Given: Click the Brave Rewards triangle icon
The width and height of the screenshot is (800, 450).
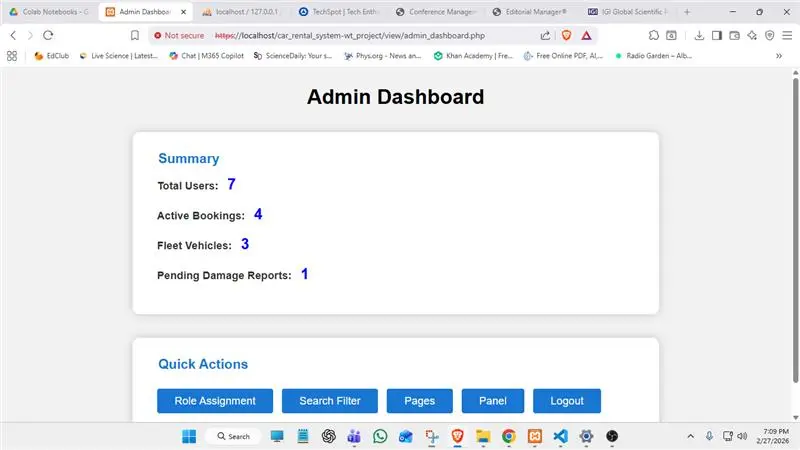Looking at the screenshot, I should (586, 35).
